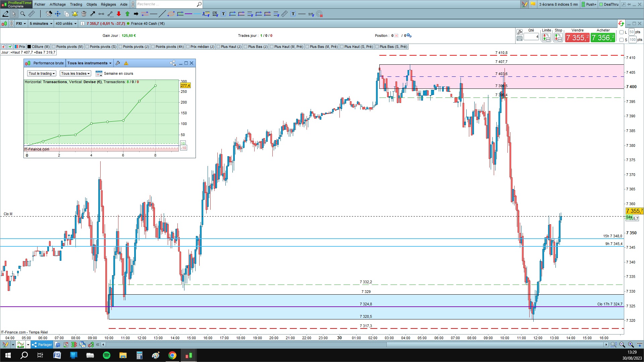The height and width of the screenshot is (362, 644).
Task: Click the alert bell icon
Action: [75, 14]
